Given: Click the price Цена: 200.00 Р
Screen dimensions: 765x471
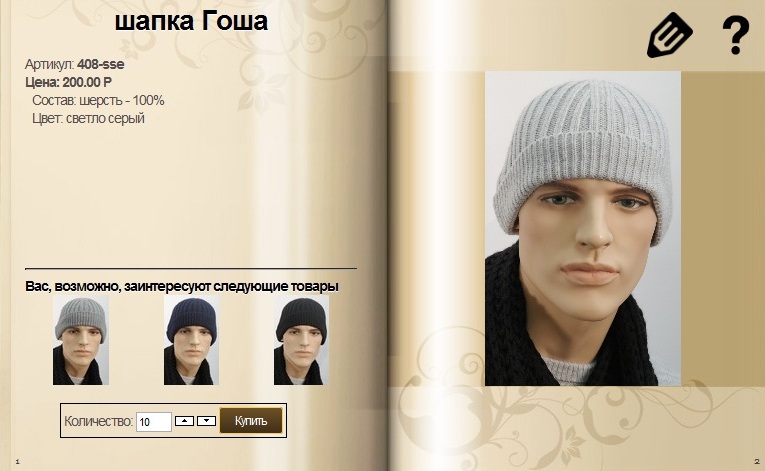Looking at the screenshot, I should (68, 82).
